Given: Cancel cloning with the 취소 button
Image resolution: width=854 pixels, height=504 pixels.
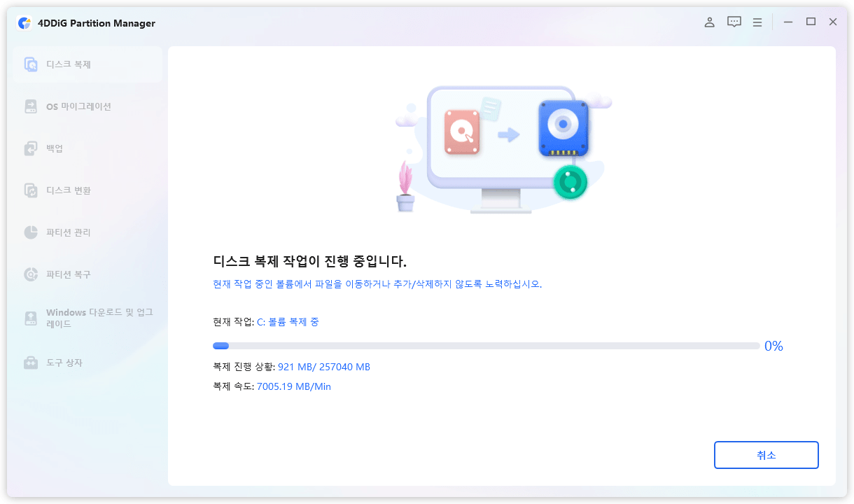Looking at the screenshot, I should click(x=766, y=455).
